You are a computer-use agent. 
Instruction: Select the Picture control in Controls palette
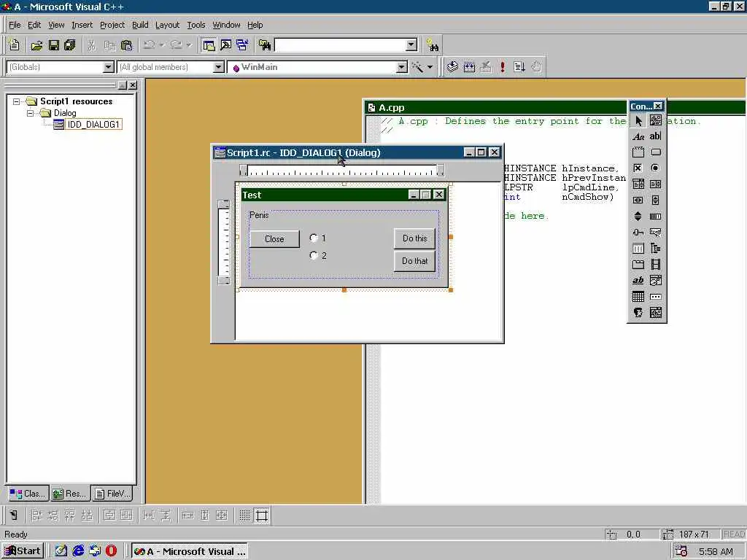[x=656, y=121]
